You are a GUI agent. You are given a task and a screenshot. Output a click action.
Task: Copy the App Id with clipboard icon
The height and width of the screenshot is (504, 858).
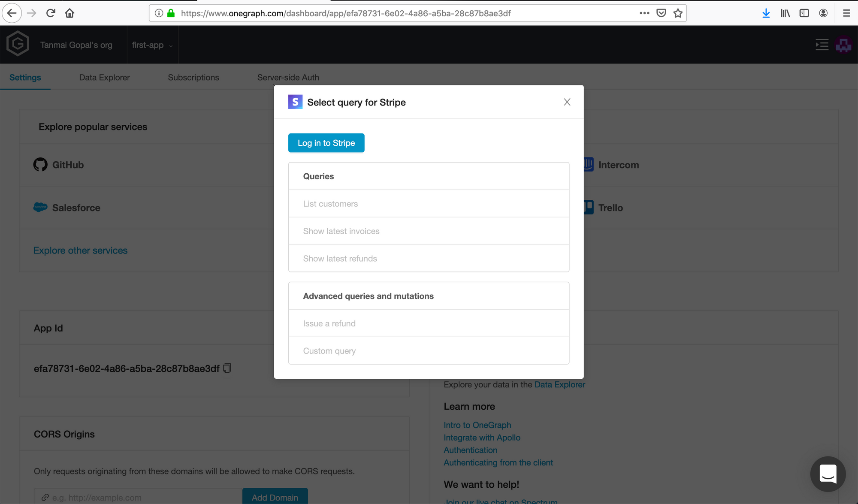pos(227,368)
